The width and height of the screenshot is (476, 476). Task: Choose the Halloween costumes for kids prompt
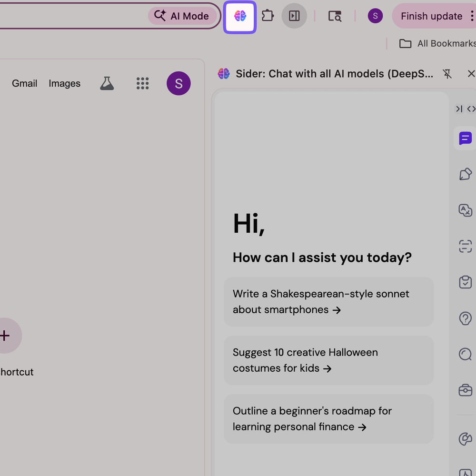pyautogui.click(x=329, y=360)
